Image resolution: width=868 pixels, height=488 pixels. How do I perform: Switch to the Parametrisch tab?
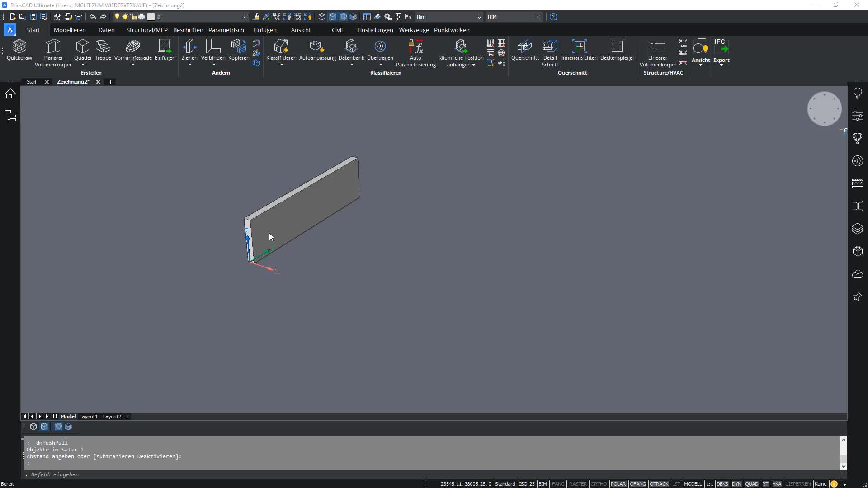click(226, 30)
